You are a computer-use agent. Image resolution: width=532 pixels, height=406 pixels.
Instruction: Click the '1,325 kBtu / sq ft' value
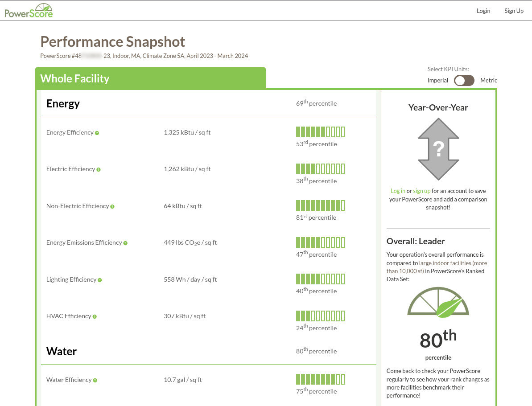(187, 132)
